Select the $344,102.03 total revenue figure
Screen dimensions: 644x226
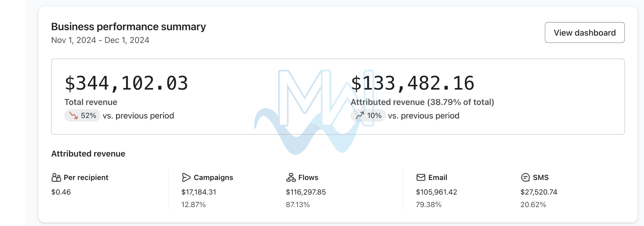(126, 84)
